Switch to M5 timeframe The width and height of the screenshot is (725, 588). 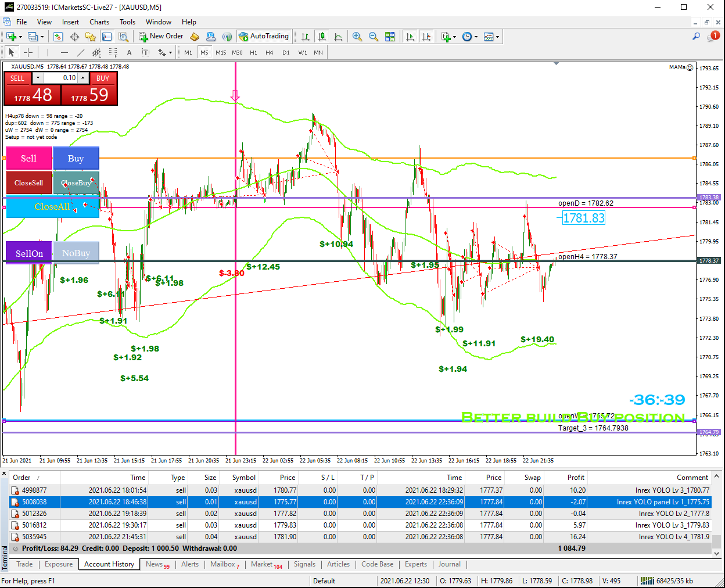[x=204, y=52]
